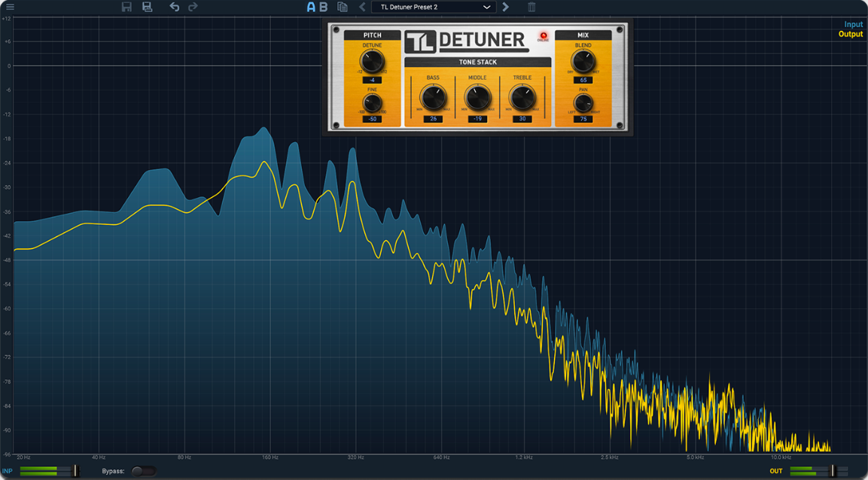
Task: Click the Pan knob
Action: tap(583, 103)
